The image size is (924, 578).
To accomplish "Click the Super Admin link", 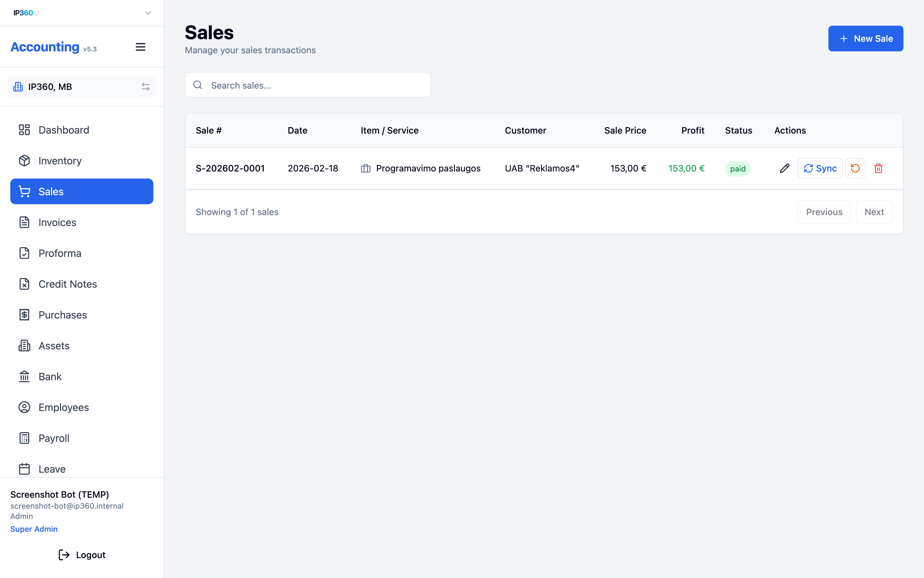I will click(x=34, y=529).
